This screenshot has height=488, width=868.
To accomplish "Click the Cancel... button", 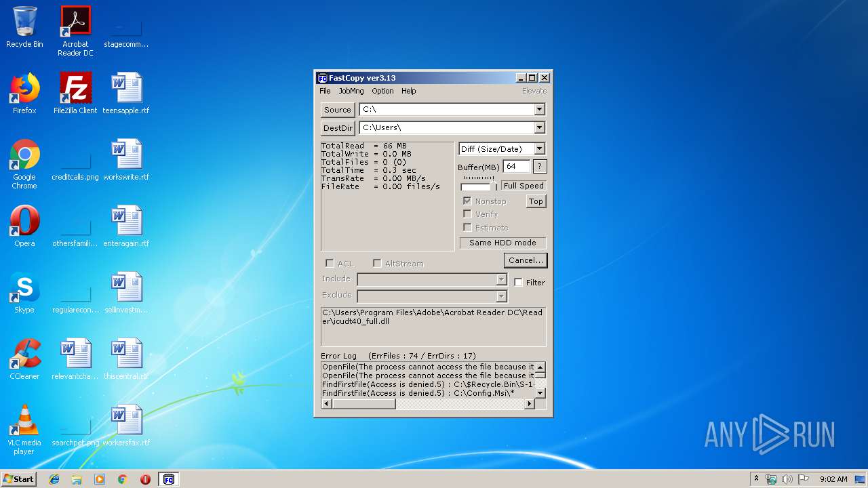I will click(526, 260).
